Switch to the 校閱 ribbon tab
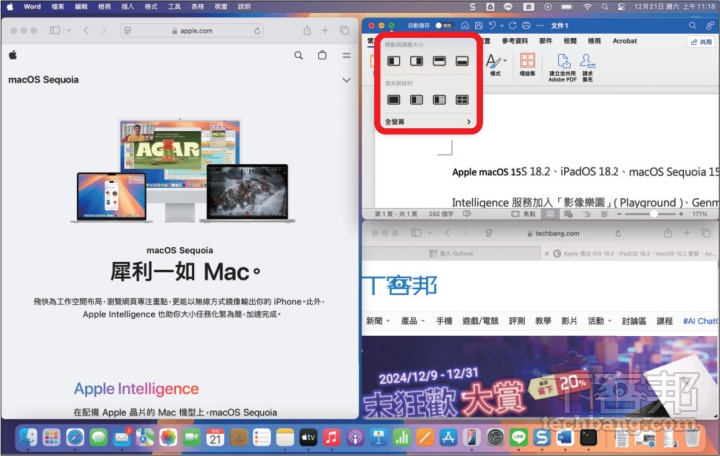 (570, 41)
